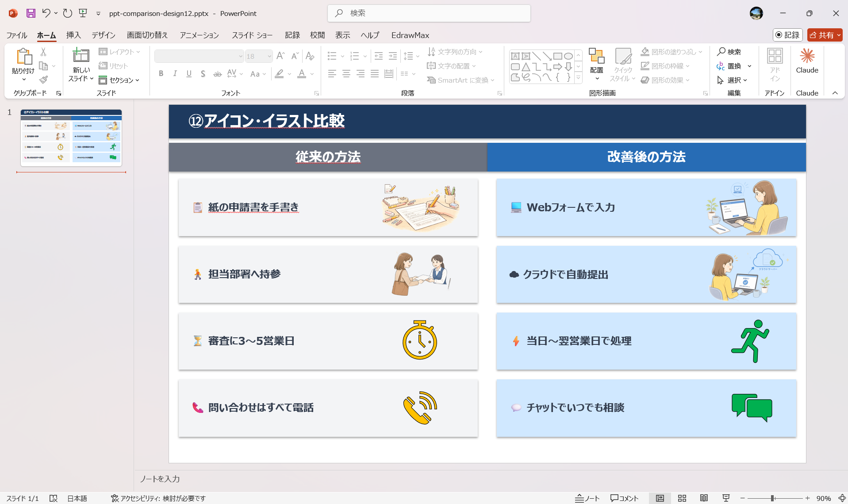Switch to Normal view icon
Viewport: 848px width, 504px height.
click(x=660, y=498)
